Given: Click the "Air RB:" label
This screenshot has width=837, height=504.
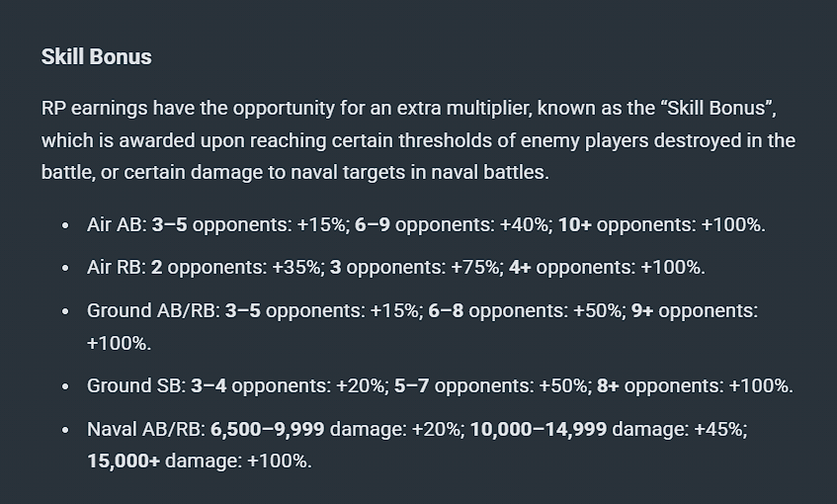Looking at the screenshot, I should coord(117,267).
